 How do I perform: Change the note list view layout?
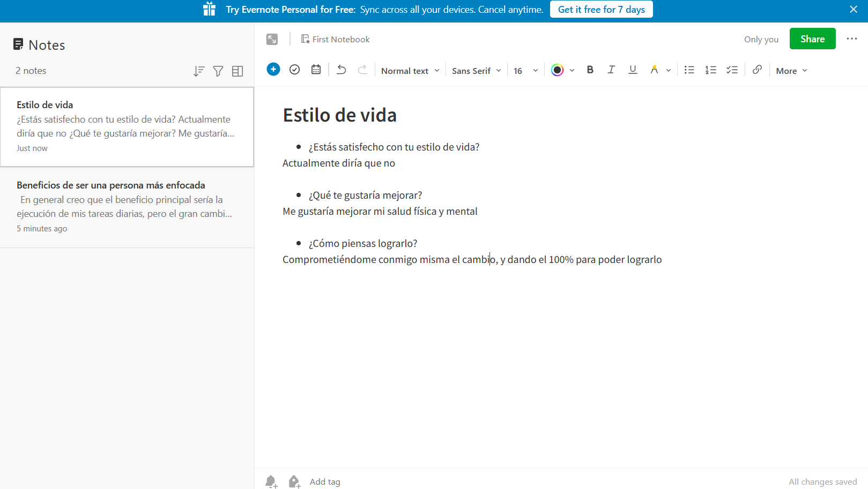click(x=238, y=71)
